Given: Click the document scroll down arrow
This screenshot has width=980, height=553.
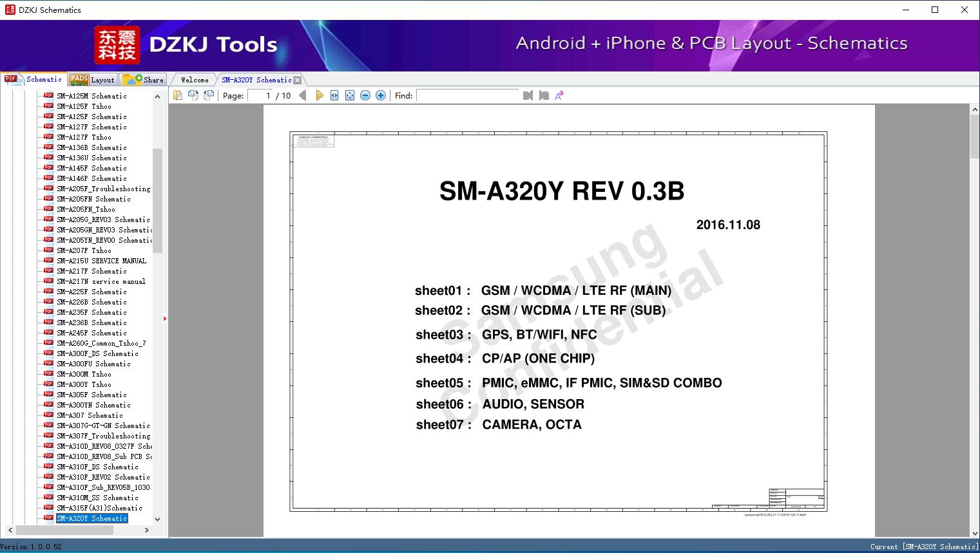Looking at the screenshot, I should tap(975, 532).
